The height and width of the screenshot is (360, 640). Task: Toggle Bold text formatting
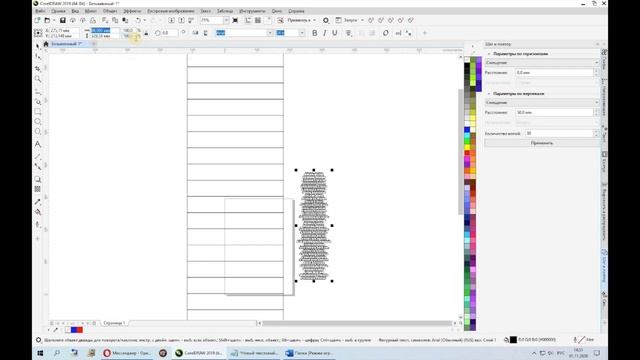(x=314, y=33)
